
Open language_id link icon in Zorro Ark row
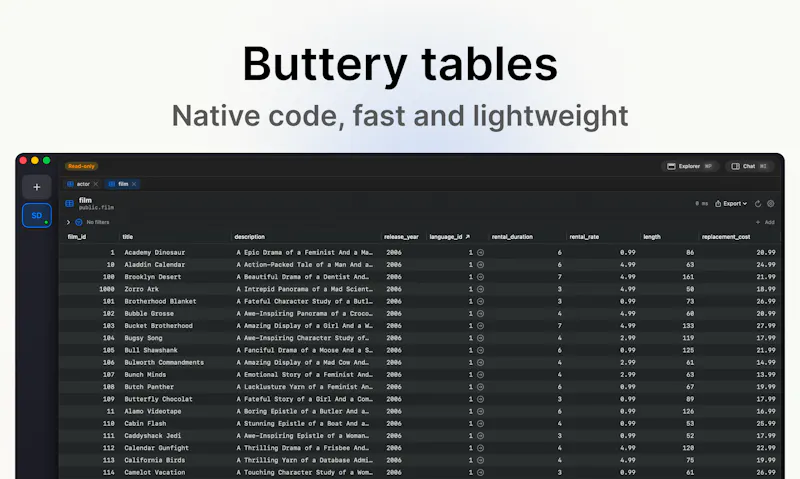pos(480,289)
